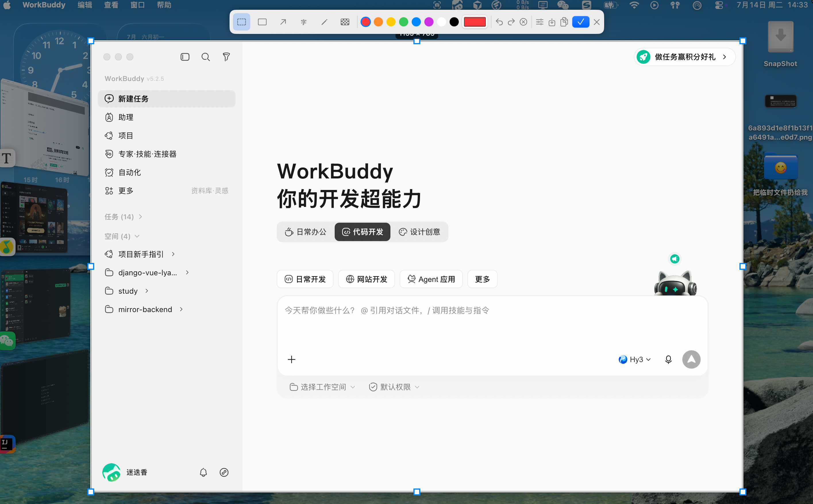Send the prompt with arrow button
The image size is (813, 504).
[691, 359]
